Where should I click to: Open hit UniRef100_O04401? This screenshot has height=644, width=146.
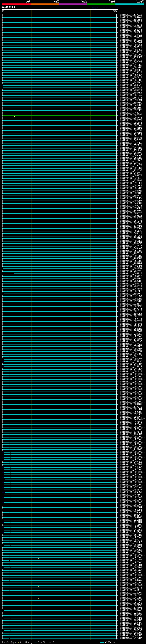pos(131,17)
